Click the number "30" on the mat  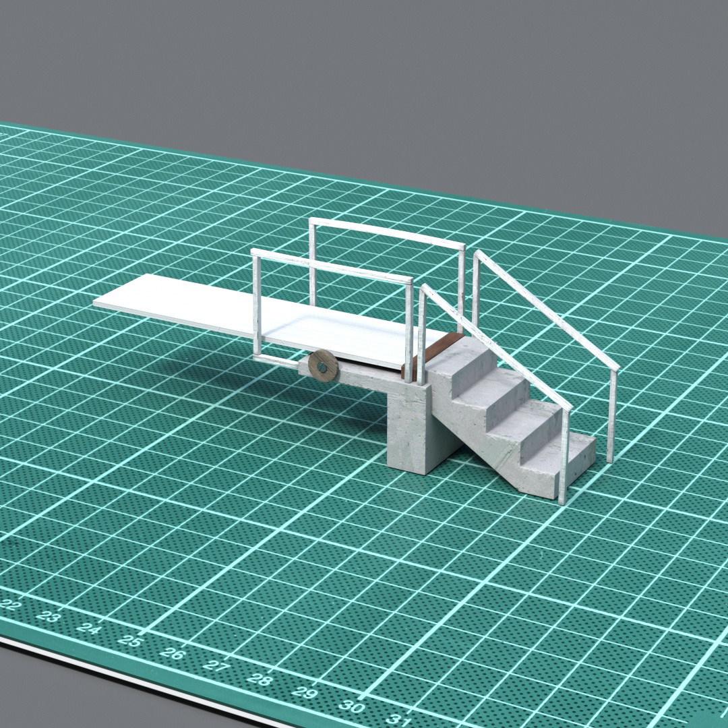351,707
